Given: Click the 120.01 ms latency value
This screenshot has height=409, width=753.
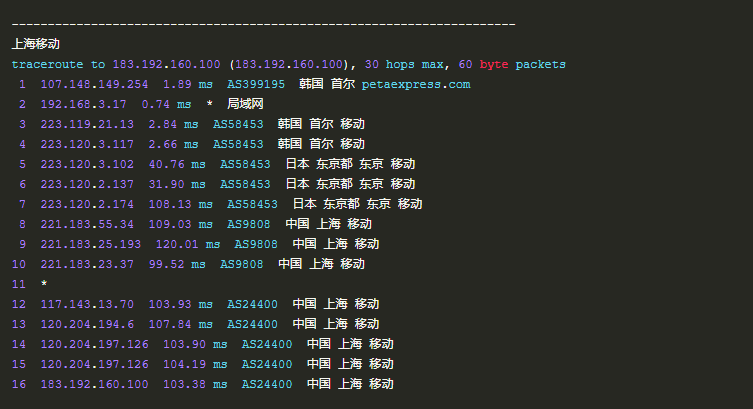Looking at the screenshot, I should pyautogui.click(x=188, y=244).
